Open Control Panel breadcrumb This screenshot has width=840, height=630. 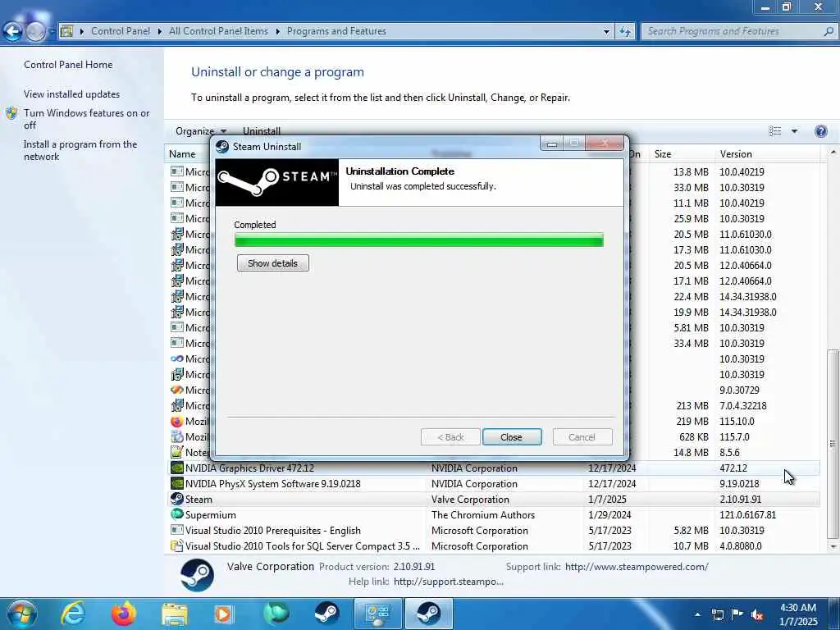(x=121, y=31)
